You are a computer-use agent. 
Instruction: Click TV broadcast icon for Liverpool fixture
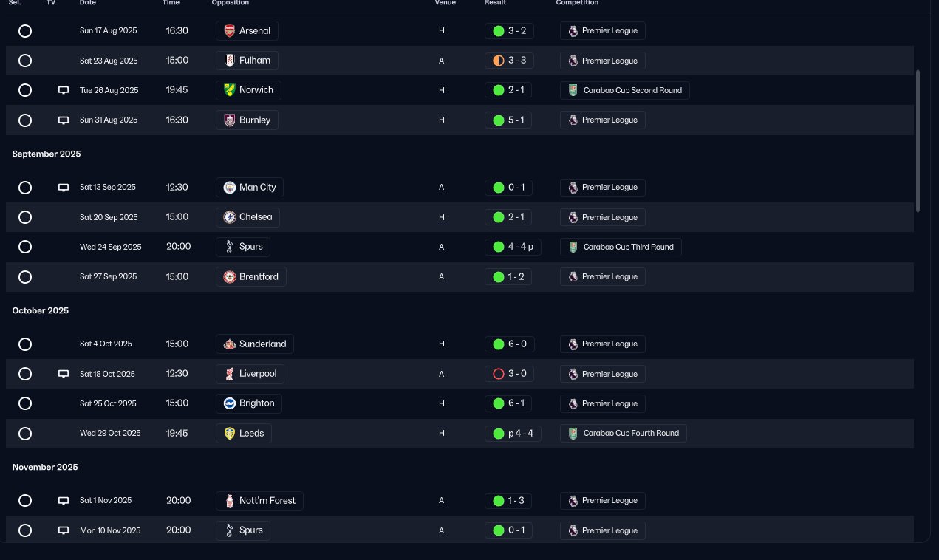click(64, 374)
